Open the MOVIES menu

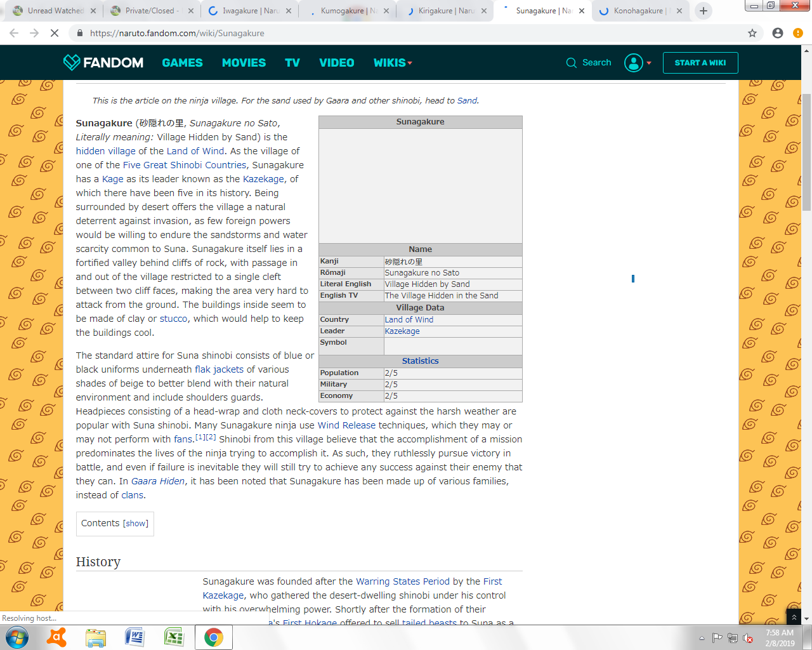[244, 63]
